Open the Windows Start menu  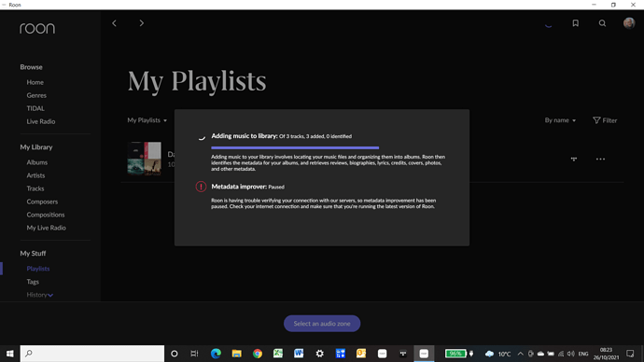click(10, 354)
